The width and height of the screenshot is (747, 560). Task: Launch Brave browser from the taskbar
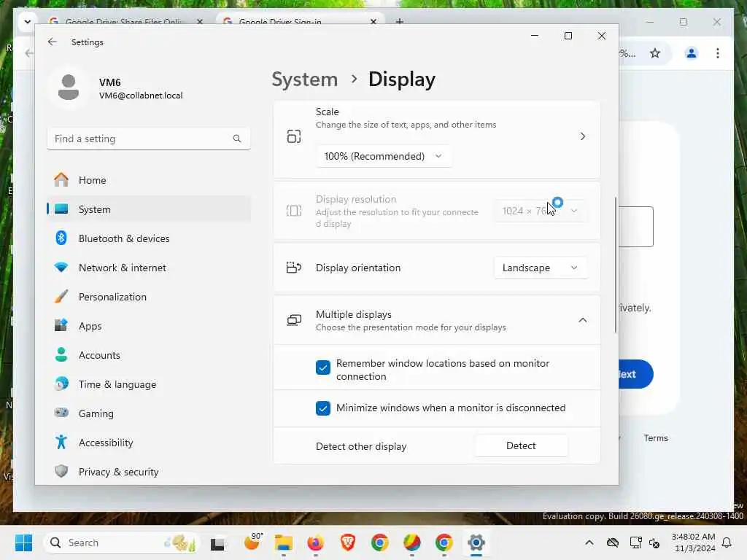[x=348, y=542]
